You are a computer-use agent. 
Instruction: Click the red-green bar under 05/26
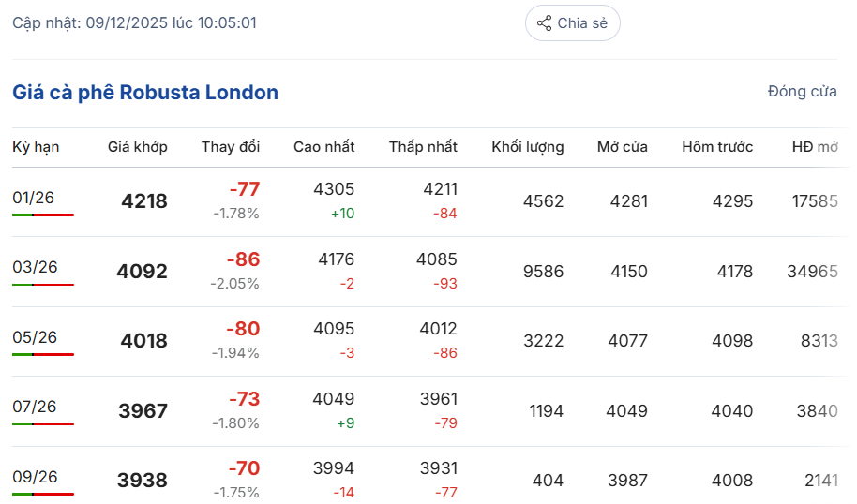point(43,354)
